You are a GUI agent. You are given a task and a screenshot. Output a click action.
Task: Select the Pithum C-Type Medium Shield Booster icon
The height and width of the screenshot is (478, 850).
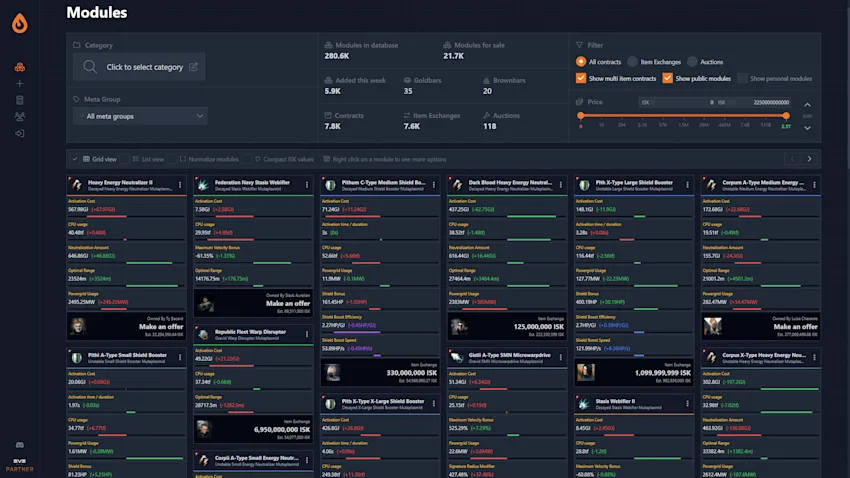pos(330,185)
